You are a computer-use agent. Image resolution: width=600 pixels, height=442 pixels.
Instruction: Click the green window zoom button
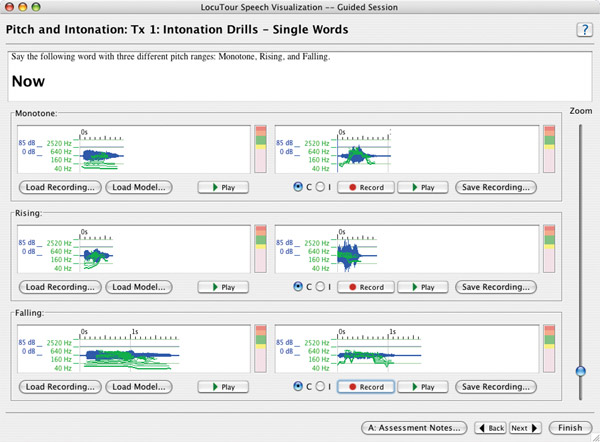point(36,7)
